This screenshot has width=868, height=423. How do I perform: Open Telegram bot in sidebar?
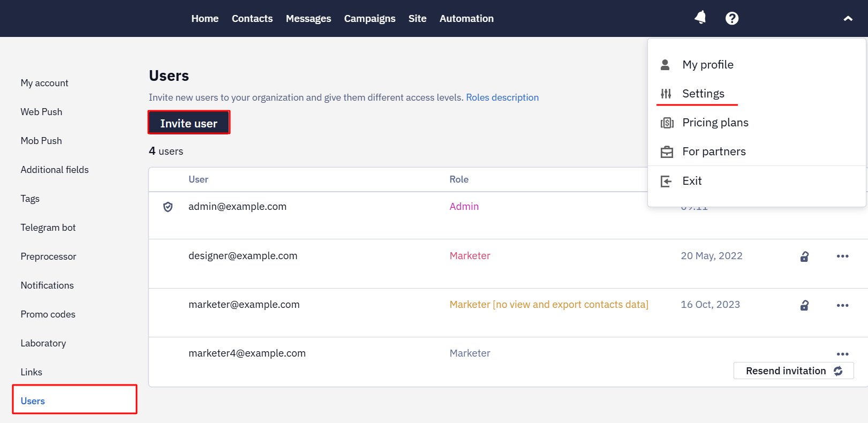pyautogui.click(x=48, y=228)
